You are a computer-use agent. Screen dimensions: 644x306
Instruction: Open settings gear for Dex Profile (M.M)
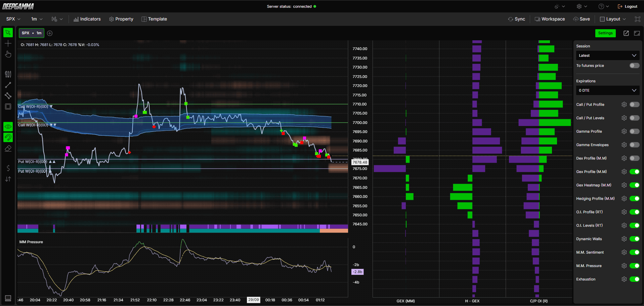point(624,158)
